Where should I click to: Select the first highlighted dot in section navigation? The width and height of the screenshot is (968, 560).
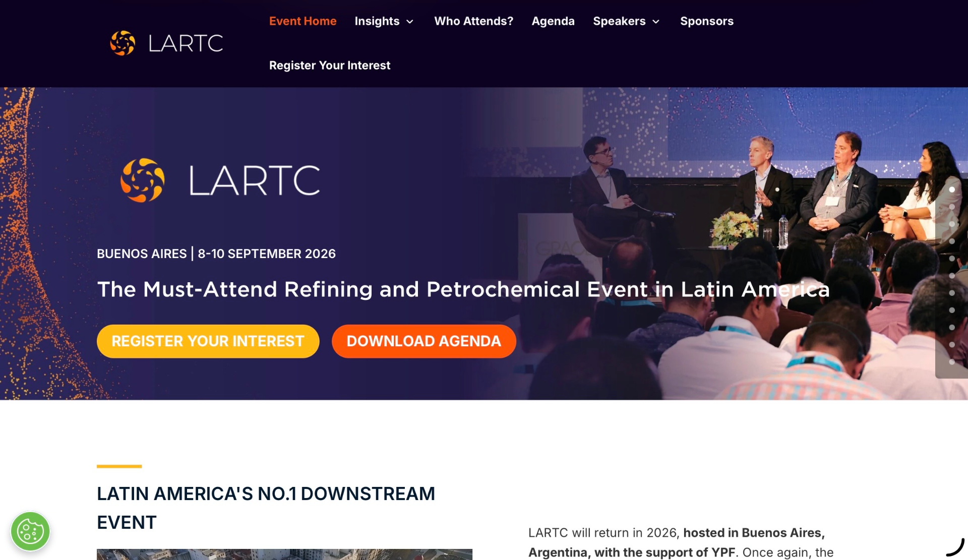[x=952, y=190]
